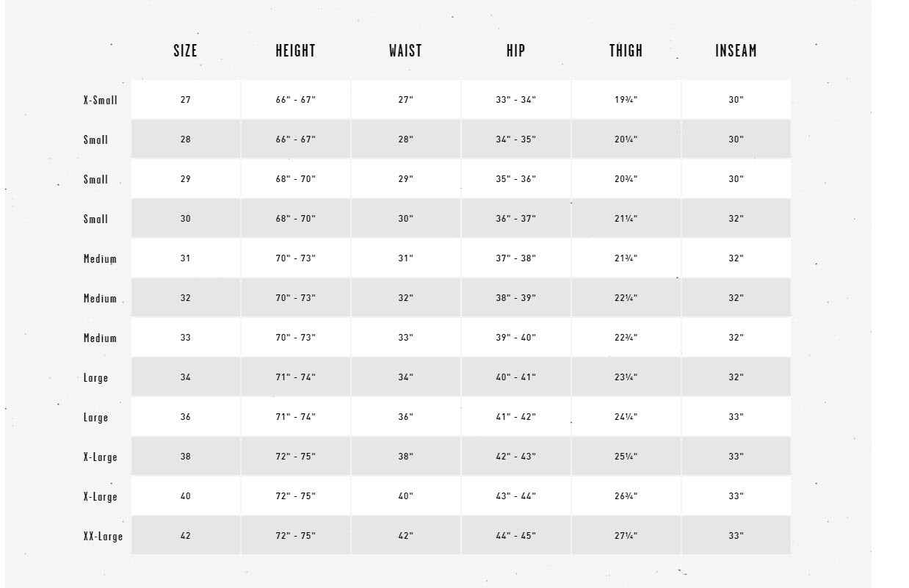Click the Medium label for size 31
The height and width of the screenshot is (588, 909).
pos(100,258)
